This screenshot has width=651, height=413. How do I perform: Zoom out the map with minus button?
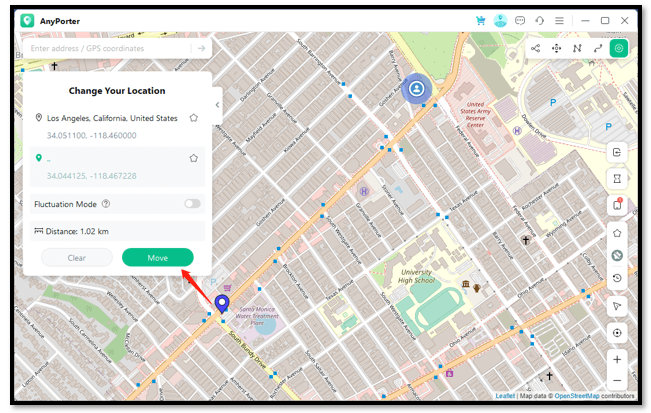tap(617, 380)
